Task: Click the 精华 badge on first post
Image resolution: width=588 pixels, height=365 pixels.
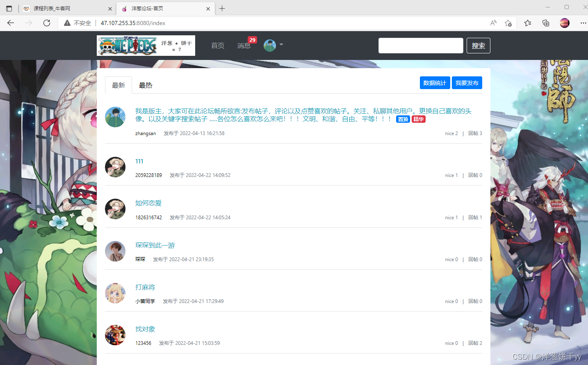Action: [419, 119]
